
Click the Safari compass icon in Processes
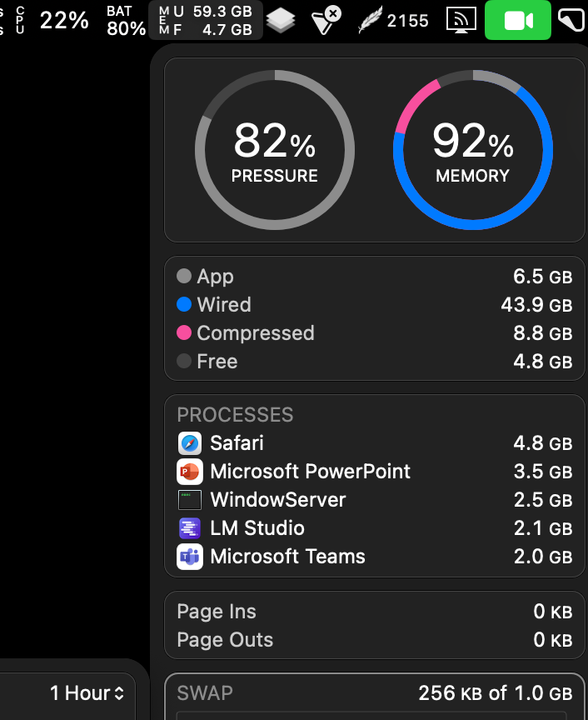click(x=189, y=443)
